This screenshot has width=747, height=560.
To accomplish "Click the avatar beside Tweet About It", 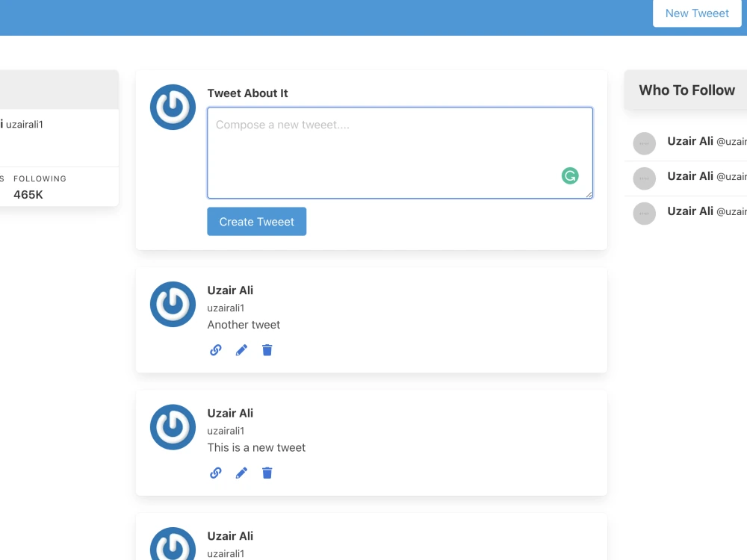I will [x=173, y=107].
